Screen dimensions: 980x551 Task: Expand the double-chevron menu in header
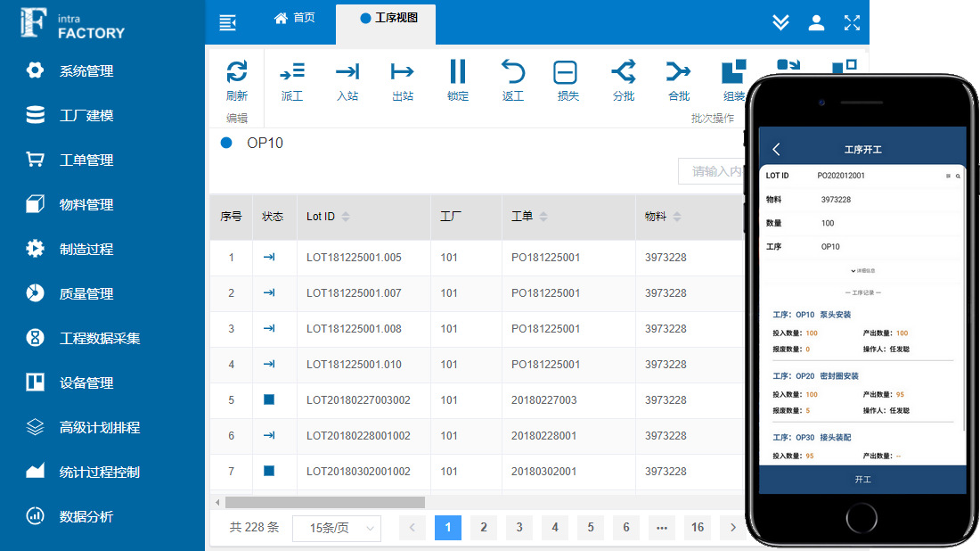point(780,22)
